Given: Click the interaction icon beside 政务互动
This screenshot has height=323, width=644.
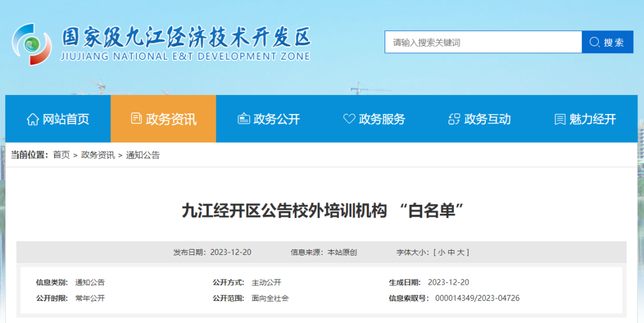Looking at the screenshot, I should pyautogui.click(x=454, y=119).
